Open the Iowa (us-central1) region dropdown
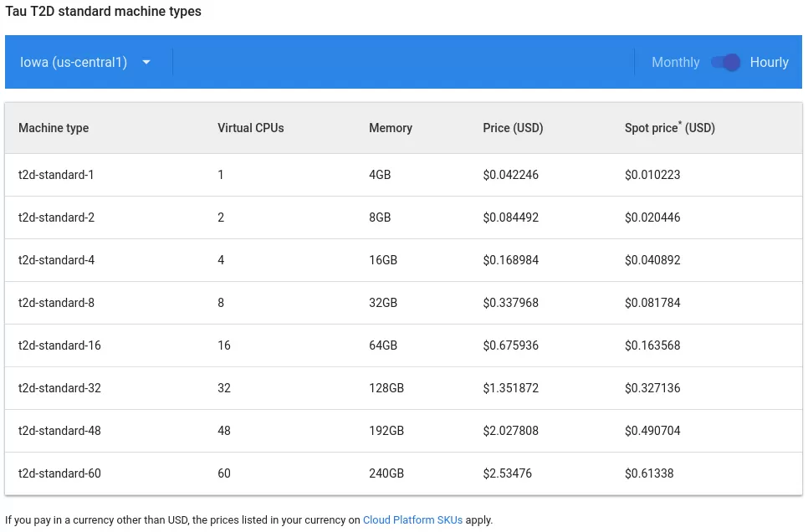Screen dimensions: 808x532 coord(85,63)
